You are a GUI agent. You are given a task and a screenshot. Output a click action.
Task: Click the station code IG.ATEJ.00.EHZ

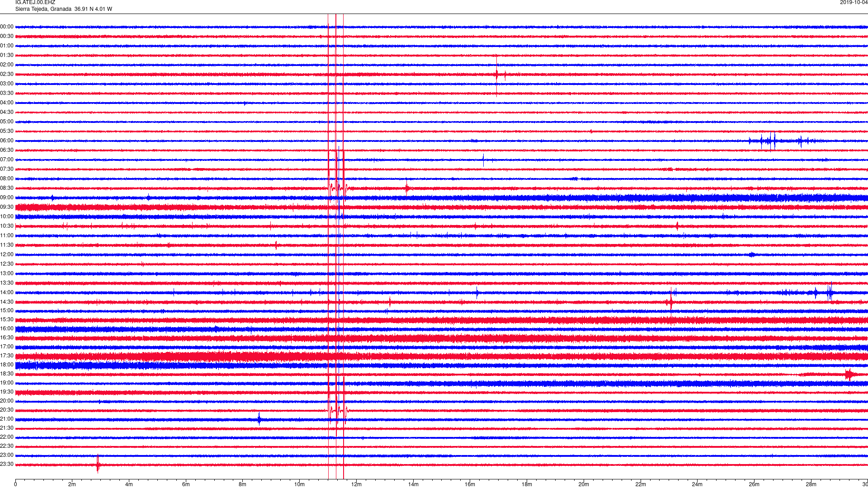[35, 3]
